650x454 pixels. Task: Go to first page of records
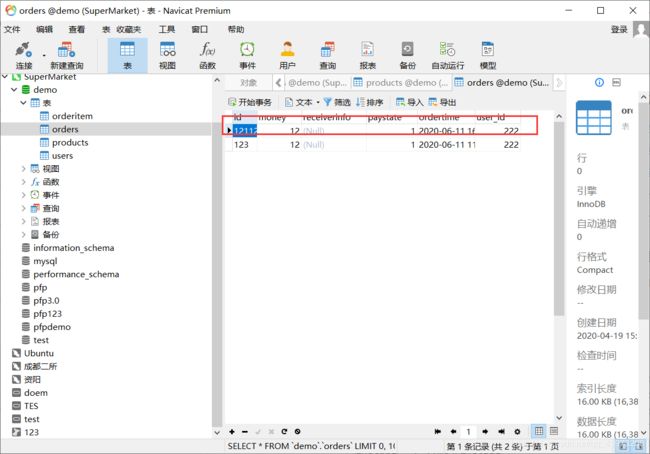[x=438, y=432]
